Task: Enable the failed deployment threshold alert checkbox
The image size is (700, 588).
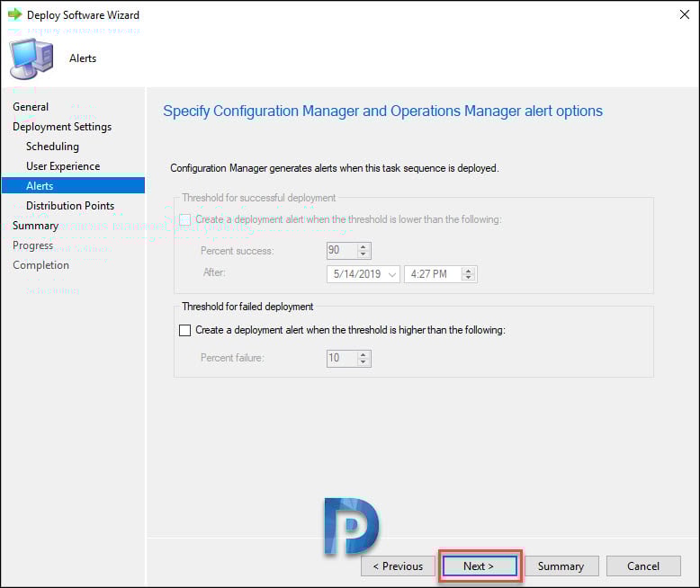Action: (184, 330)
